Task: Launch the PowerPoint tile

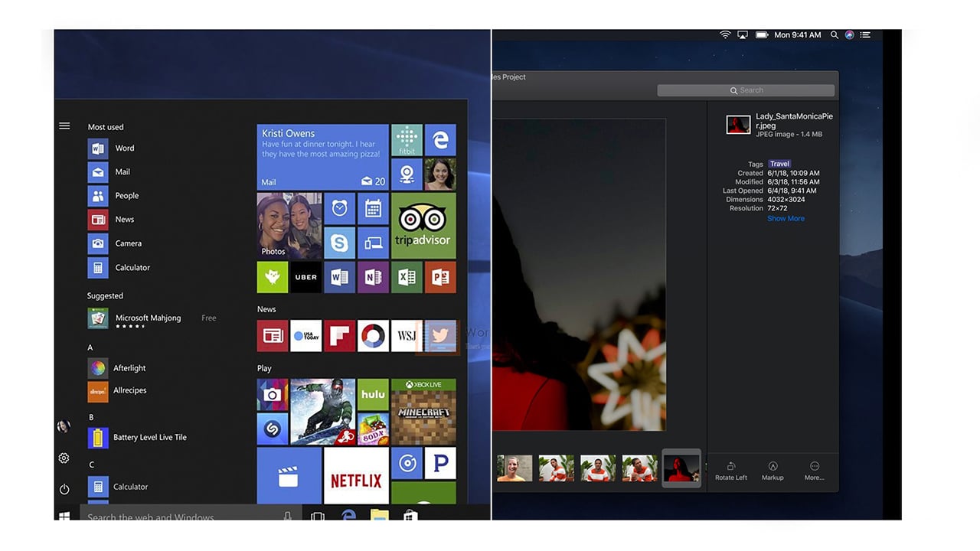Action: pyautogui.click(x=440, y=277)
